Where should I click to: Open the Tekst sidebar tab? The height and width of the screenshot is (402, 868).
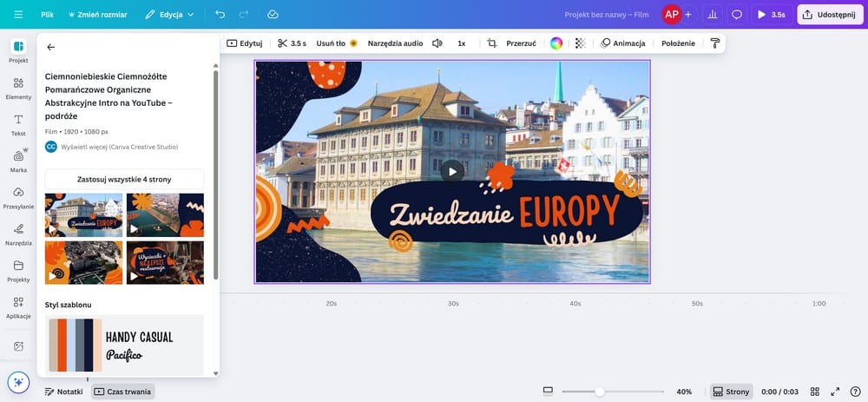[18, 124]
